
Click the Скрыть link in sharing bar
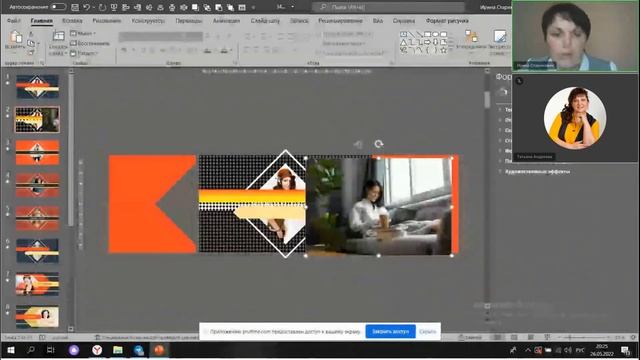point(427,331)
